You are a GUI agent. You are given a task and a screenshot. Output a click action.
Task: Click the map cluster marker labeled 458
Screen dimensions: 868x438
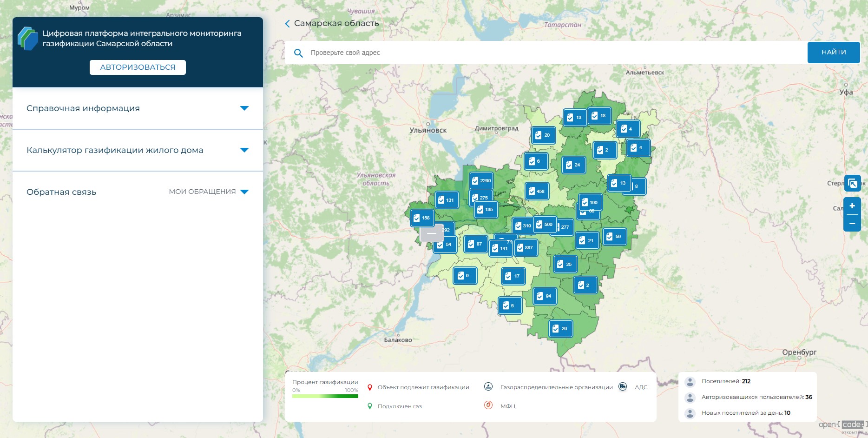537,191
